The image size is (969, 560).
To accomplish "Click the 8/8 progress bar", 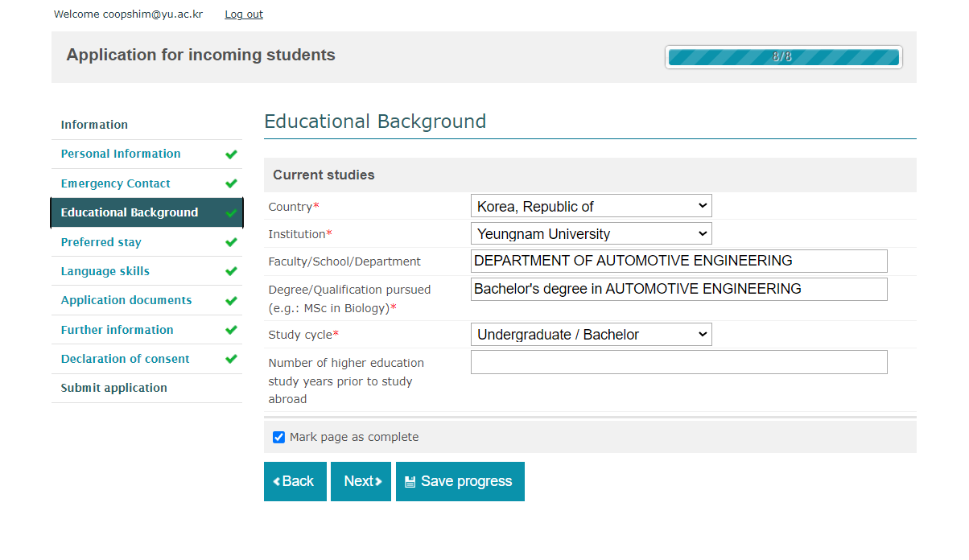I will point(783,56).
